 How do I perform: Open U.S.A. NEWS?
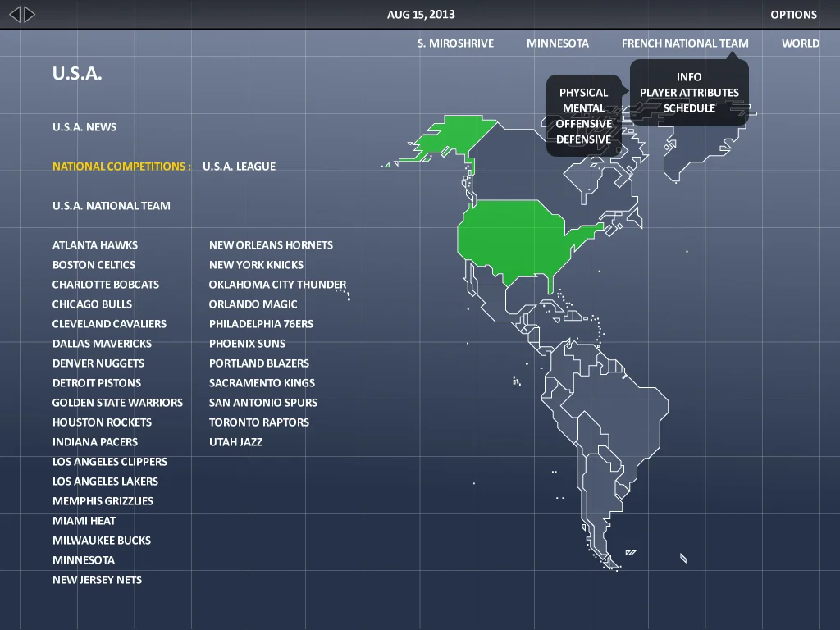[x=84, y=126]
